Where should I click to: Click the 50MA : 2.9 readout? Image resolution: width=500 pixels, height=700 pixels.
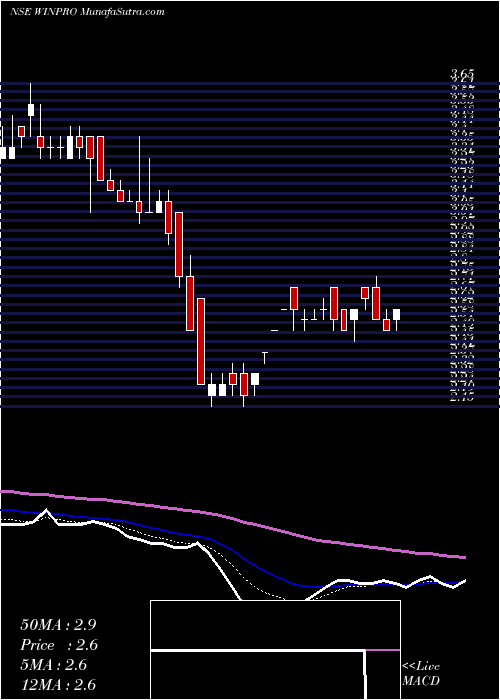click(58, 625)
